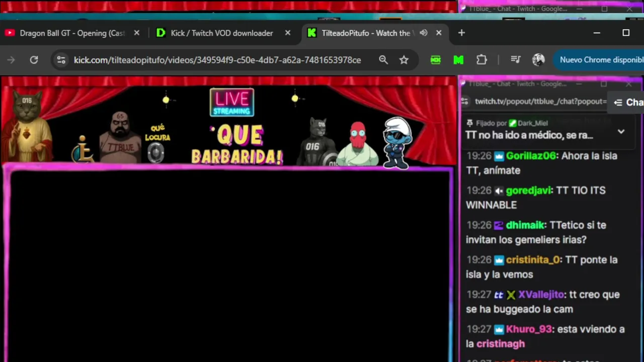Collapse the Twitch chat panel icon
The height and width of the screenshot is (362, 644).
[618, 102]
